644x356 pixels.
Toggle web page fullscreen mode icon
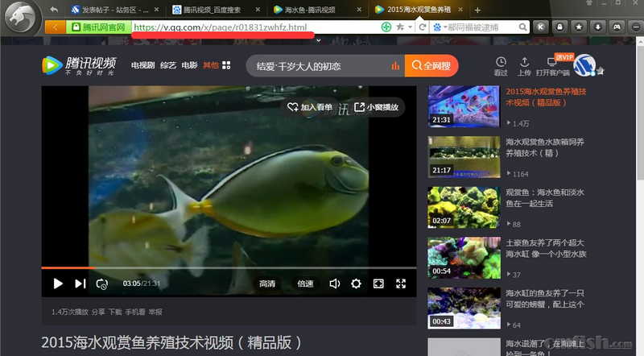click(378, 284)
